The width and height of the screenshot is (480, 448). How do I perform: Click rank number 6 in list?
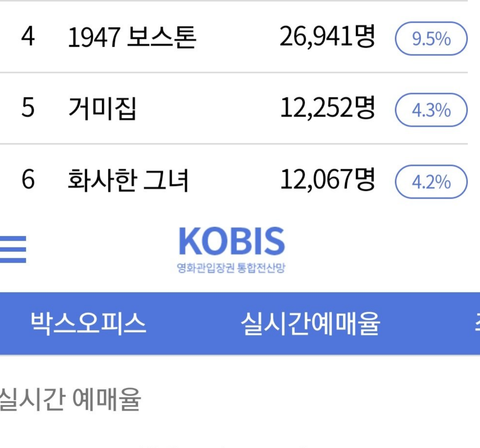tap(28, 180)
